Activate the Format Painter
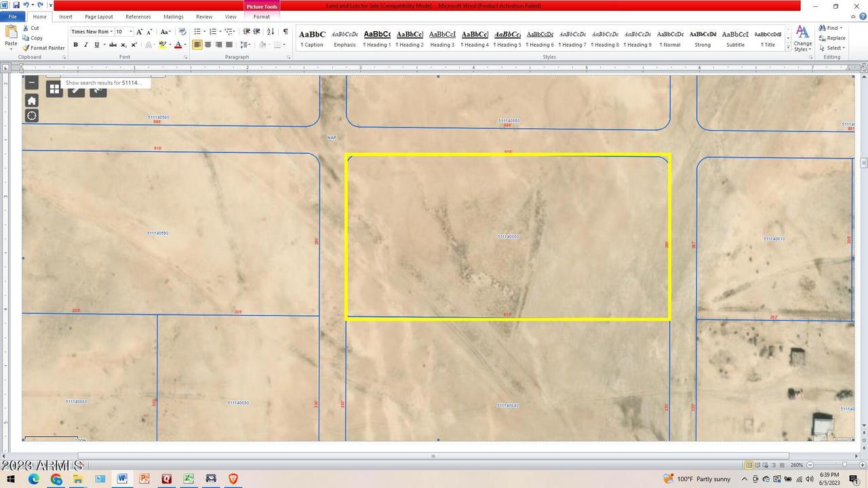The width and height of the screenshot is (868, 488). point(43,47)
